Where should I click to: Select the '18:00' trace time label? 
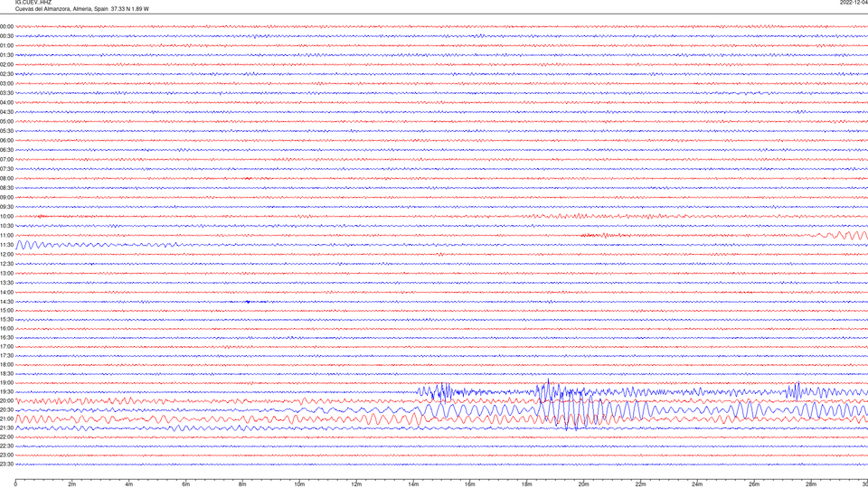click(x=6, y=364)
